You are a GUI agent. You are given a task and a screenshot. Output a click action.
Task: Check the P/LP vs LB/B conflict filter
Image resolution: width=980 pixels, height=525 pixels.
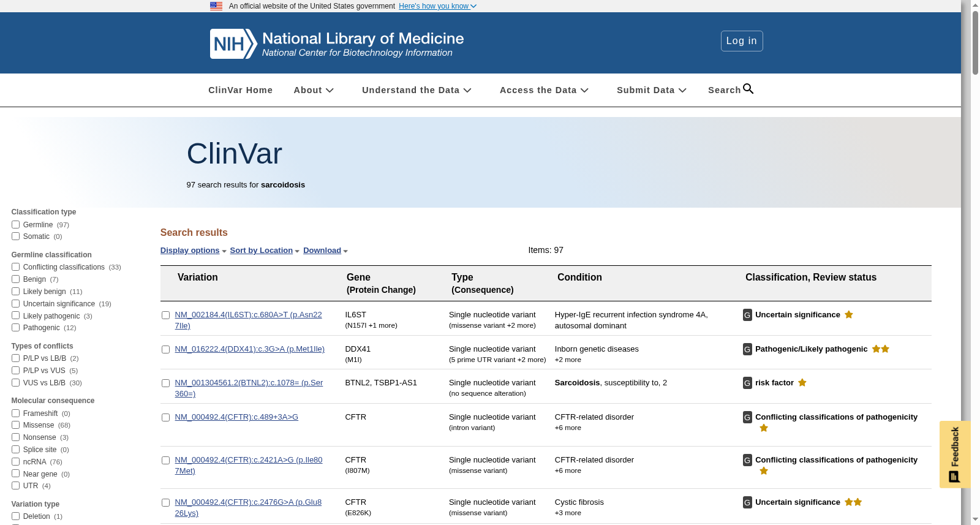coord(15,358)
